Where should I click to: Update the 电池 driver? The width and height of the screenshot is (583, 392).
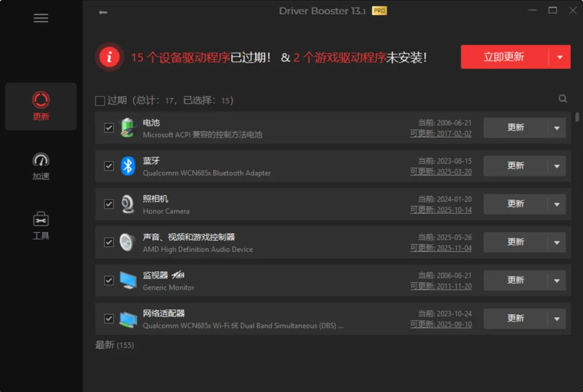(x=516, y=128)
